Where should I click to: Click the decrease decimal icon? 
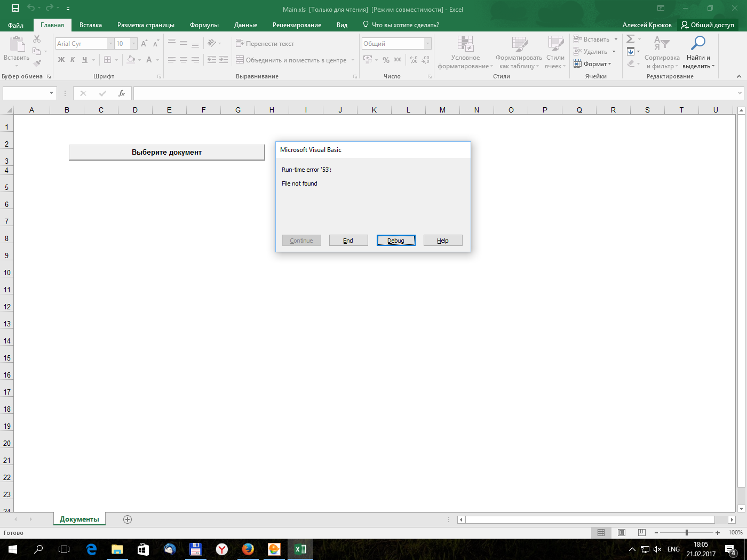[x=425, y=60]
